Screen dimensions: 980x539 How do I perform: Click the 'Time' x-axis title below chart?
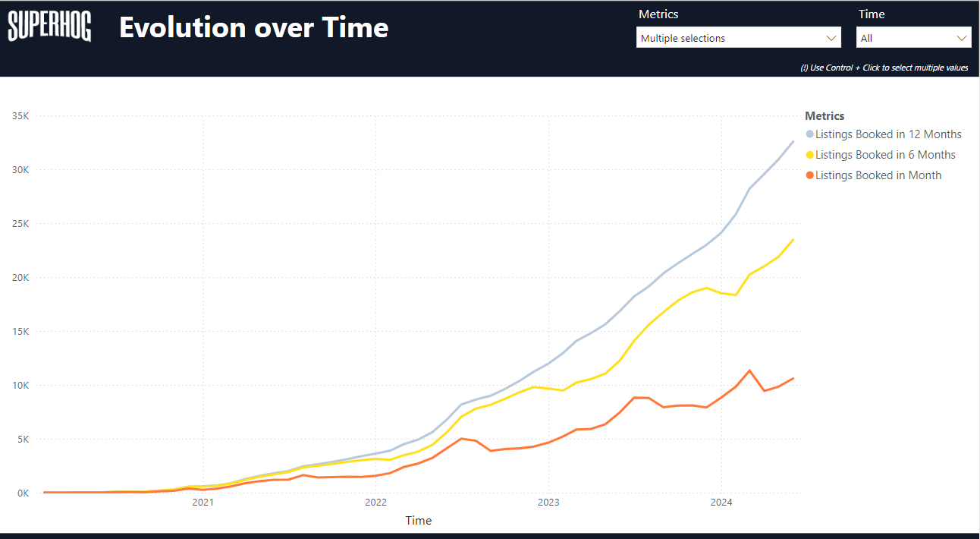coord(418,521)
